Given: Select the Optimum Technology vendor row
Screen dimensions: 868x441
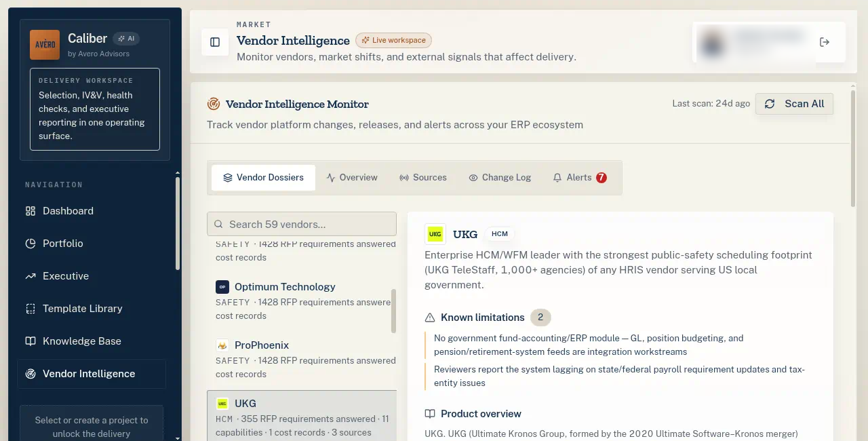Looking at the screenshot, I should (302, 301).
